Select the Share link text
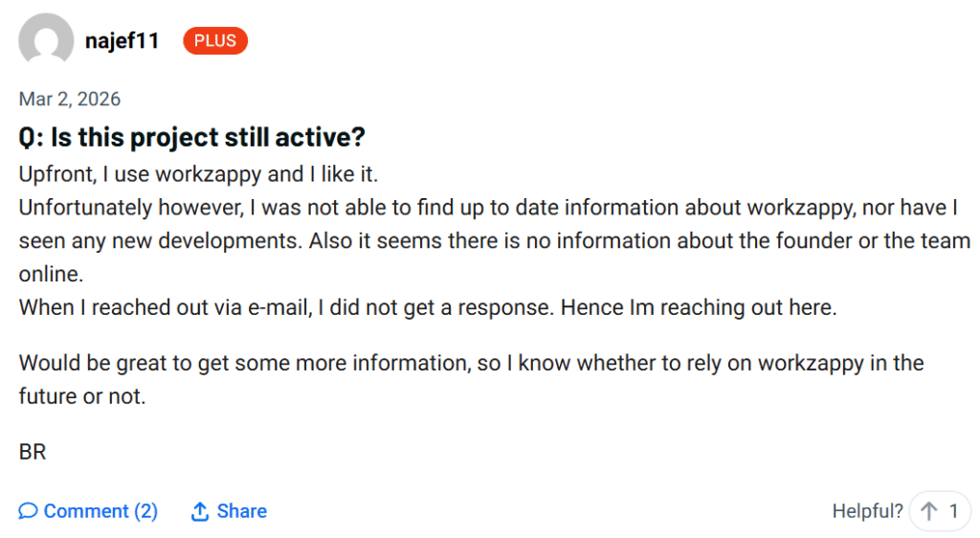The height and width of the screenshot is (538, 980). click(242, 511)
